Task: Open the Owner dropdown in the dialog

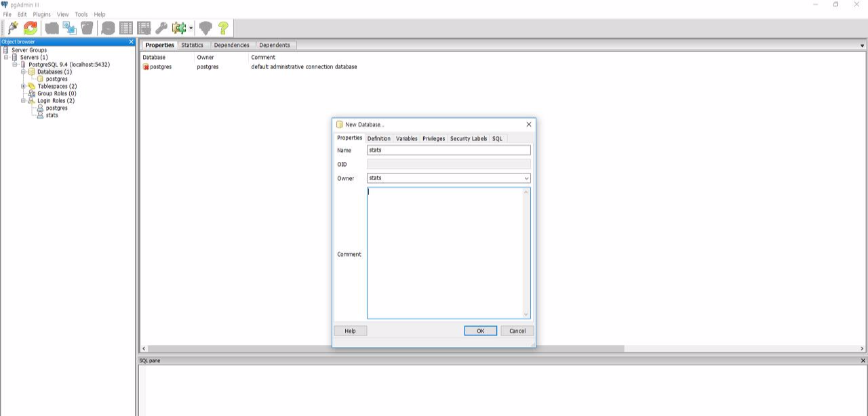Action: point(527,178)
